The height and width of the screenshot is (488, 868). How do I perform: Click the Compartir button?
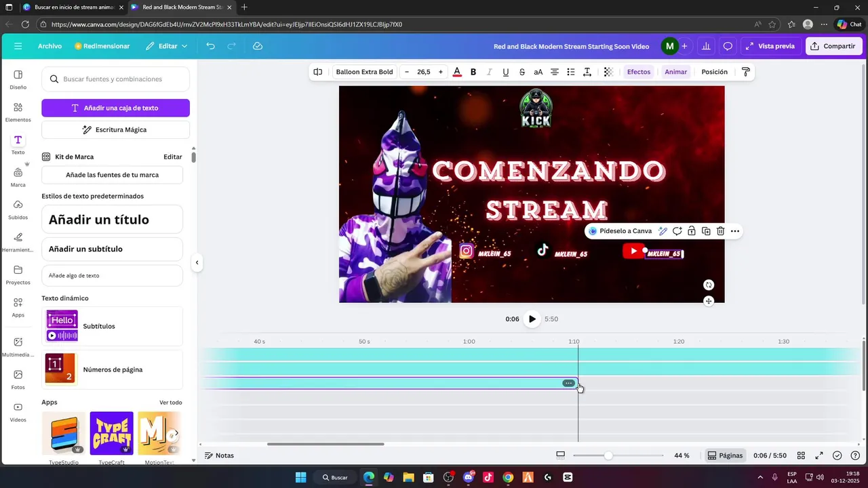tap(833, 46)
